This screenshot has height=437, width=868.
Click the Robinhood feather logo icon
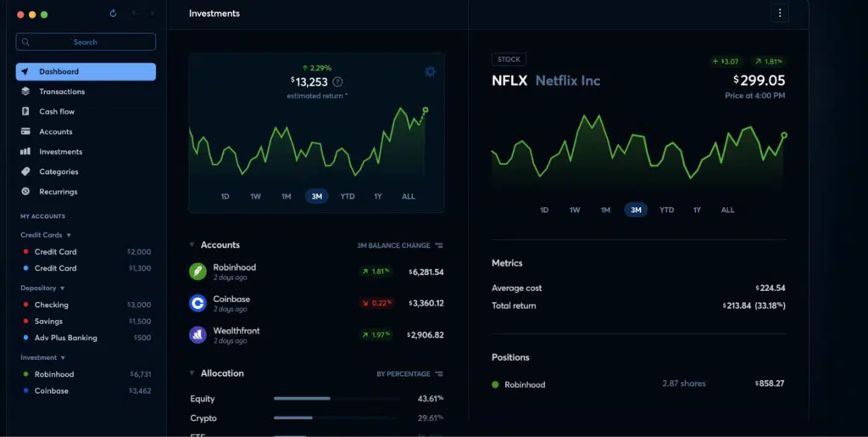click(x=198, y=272)
